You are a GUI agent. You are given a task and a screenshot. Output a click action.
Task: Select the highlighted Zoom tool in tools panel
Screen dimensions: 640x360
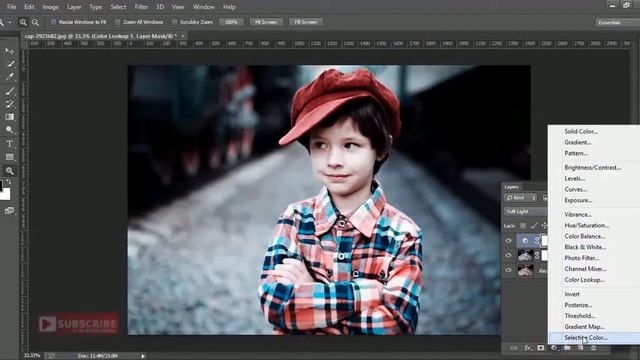pyautogui.click(x=9, y=171)
